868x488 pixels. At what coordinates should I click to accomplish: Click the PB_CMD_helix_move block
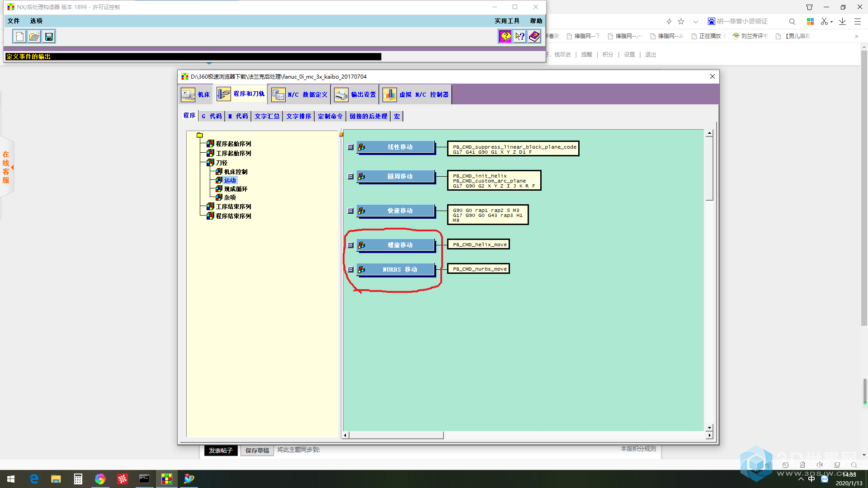478,244
